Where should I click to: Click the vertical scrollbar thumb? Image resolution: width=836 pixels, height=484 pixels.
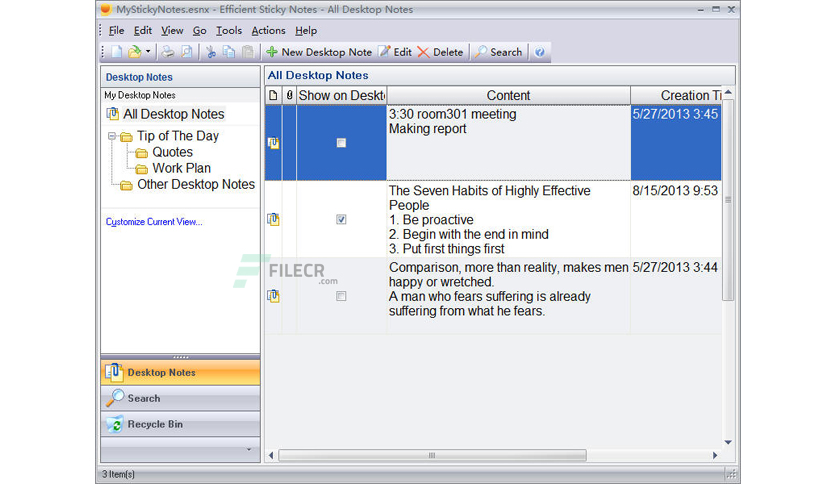point(728,200)
